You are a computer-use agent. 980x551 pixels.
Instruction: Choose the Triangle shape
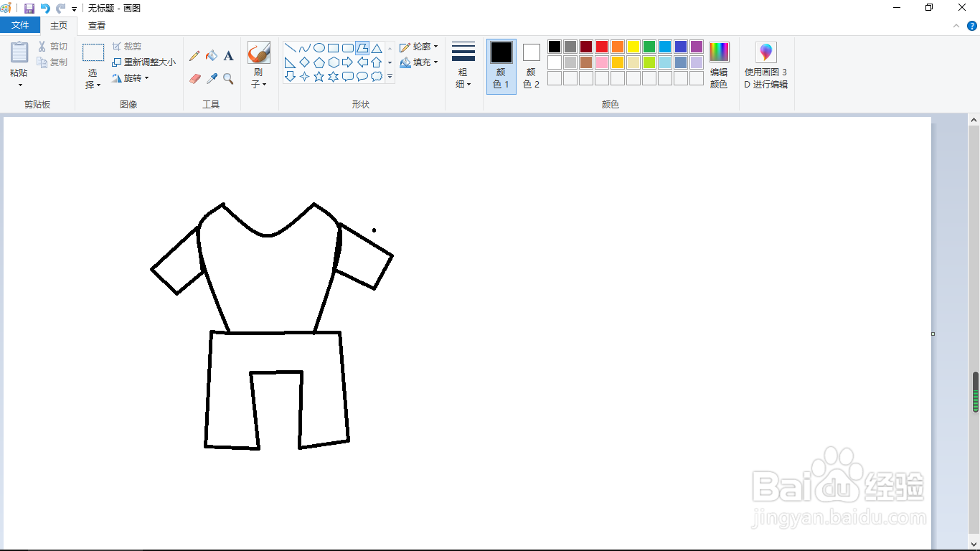[x=377, y=48]
